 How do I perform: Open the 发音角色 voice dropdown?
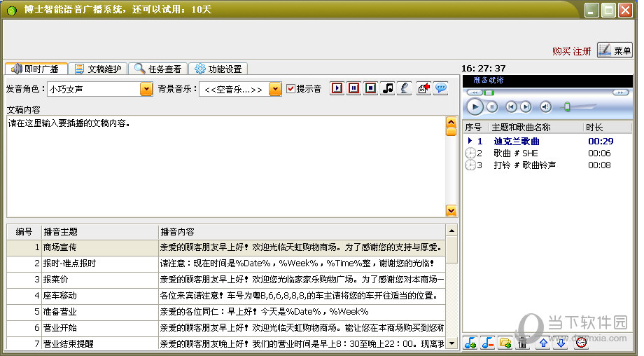(x=146, y=89)
